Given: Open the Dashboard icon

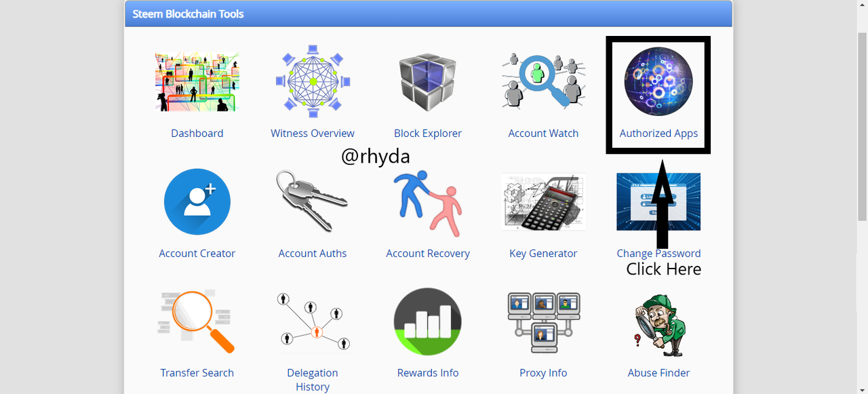Looking at the screenshot, I should (197, 82).
